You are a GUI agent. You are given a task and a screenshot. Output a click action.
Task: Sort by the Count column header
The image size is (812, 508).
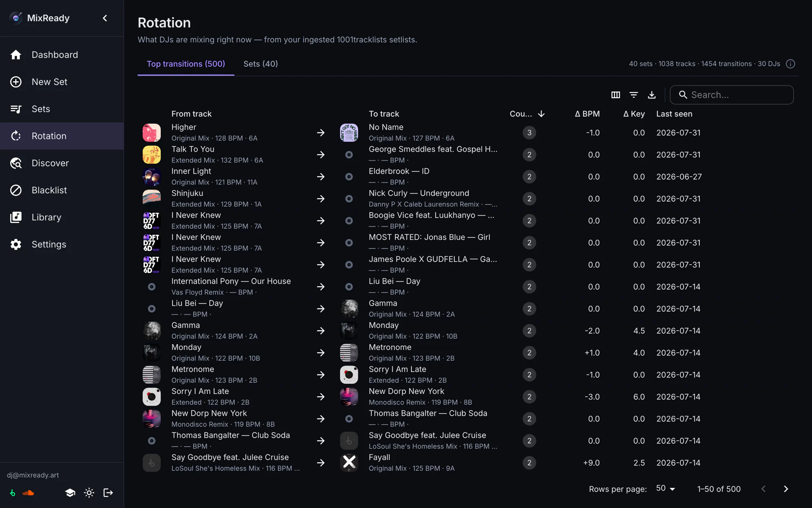[521, 114]
